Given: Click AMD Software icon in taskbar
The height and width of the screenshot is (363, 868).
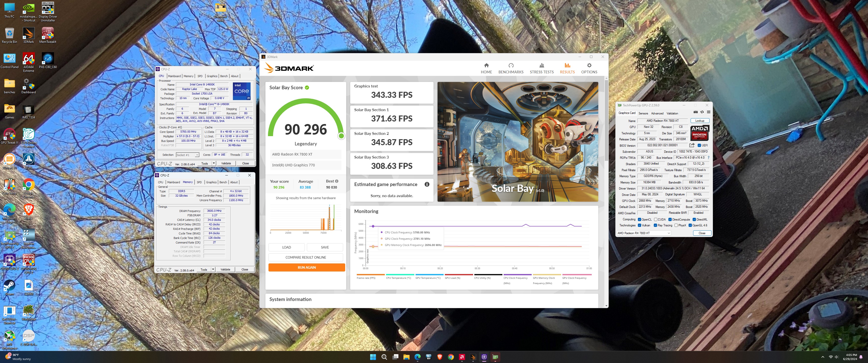Looking at the screenshot, I should click(462, 357).
